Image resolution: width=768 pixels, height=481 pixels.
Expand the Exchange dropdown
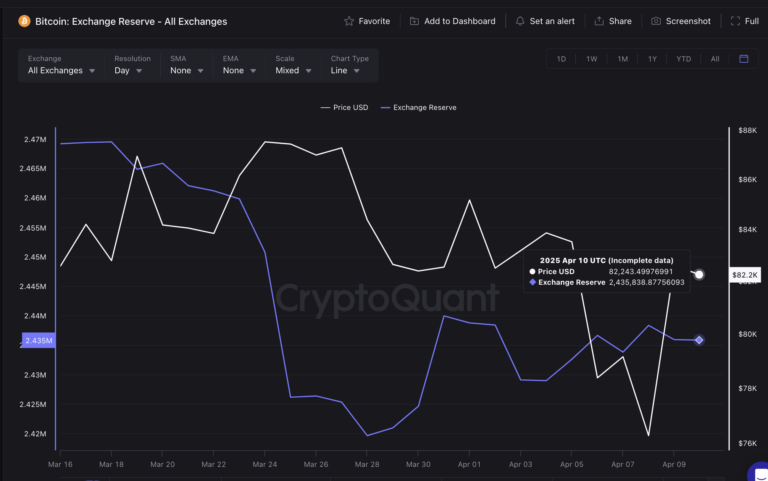tap(62, 71)
